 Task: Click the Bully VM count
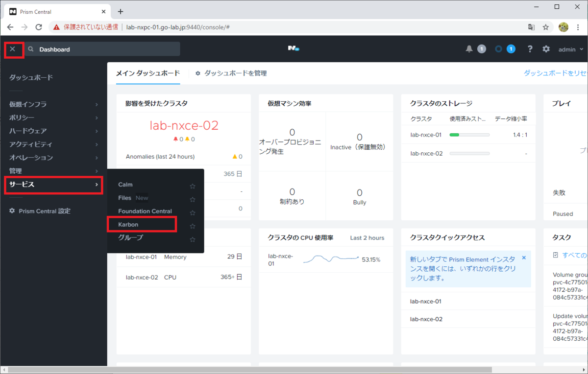click(x=359, y=193)
